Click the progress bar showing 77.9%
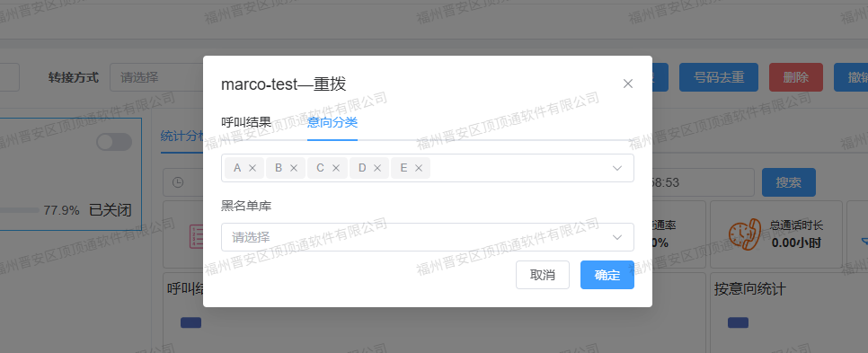 tap(20, 210)
